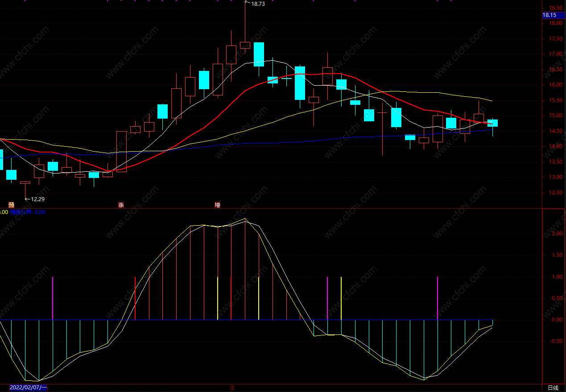Screen dimensions: 566x392
Task: Click the 12.29 low price annotation
Action: (37, 199)
